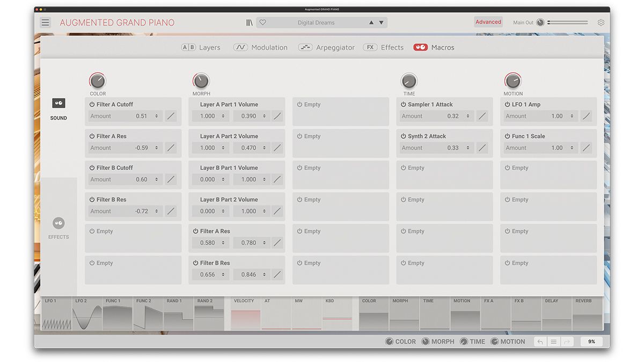Click bottom bar COLOR knob
The height and width of the screenshot is (362, 644).
(389, 342)
